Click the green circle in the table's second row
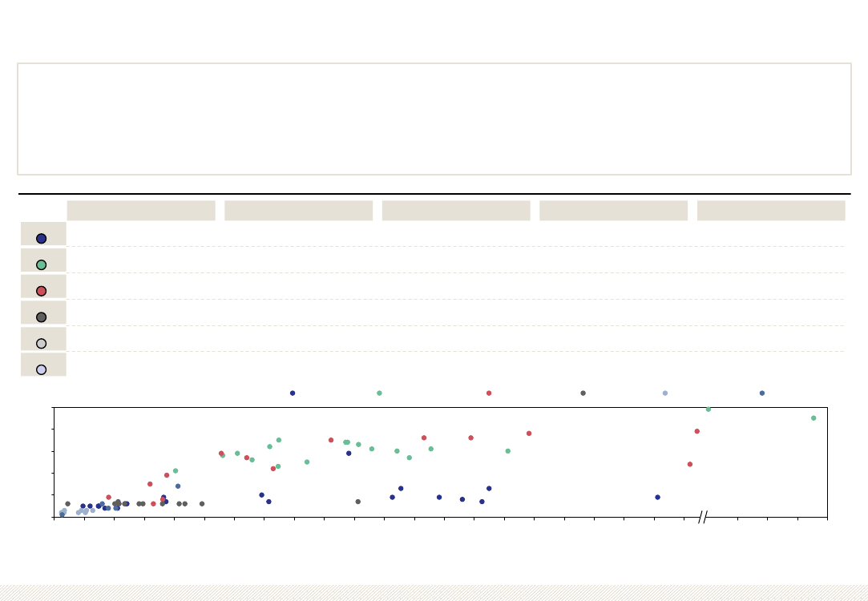Image resolution: width=868 pixels, height=601 pixels. coord(41,264)
